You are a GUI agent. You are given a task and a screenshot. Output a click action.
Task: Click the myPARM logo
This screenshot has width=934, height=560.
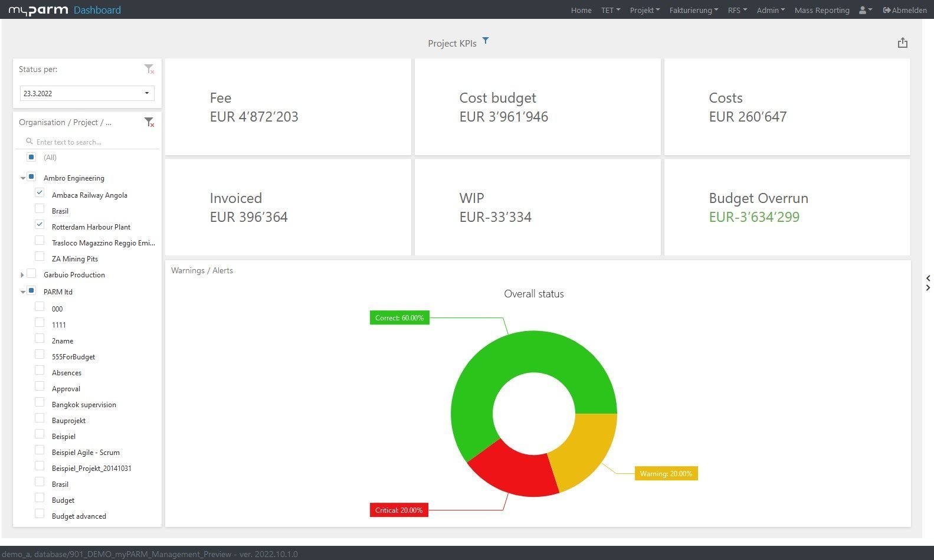tap(38, 10)
